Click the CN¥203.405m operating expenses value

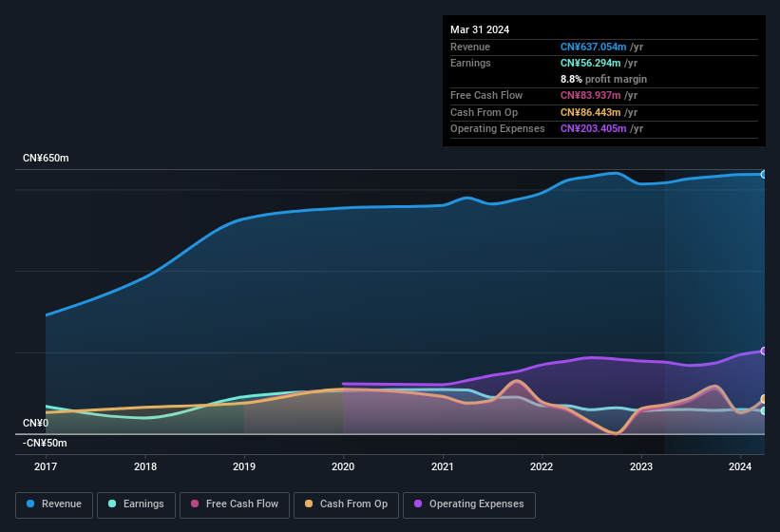593,128
